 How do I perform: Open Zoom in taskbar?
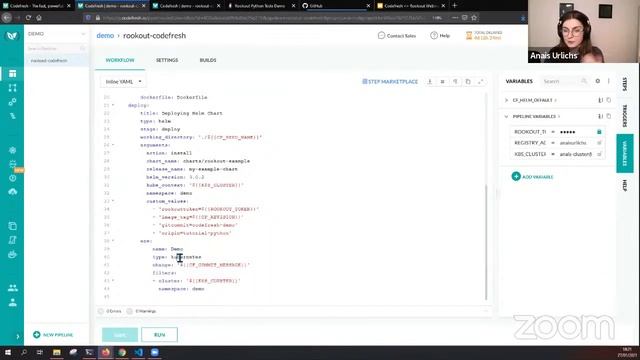pos(155,352)
